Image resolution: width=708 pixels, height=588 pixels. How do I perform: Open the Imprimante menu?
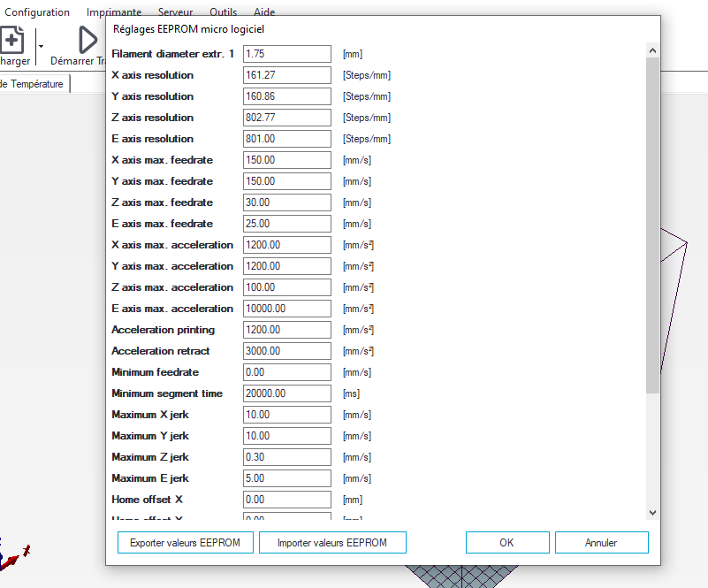click(x=114, y=12)
